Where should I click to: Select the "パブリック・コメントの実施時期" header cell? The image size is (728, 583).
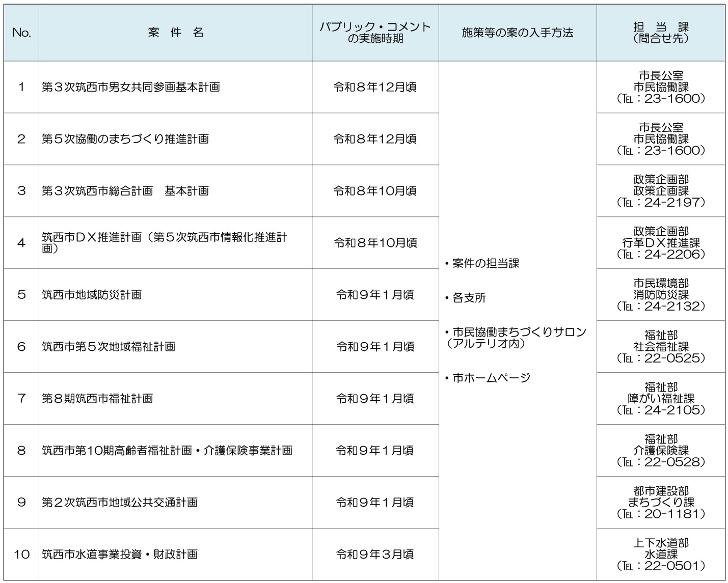375,33
